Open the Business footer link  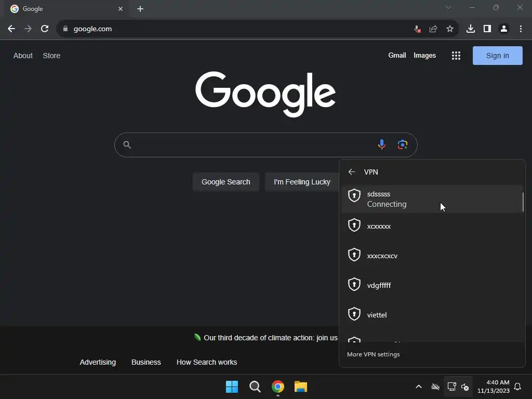tap(146, 362)
